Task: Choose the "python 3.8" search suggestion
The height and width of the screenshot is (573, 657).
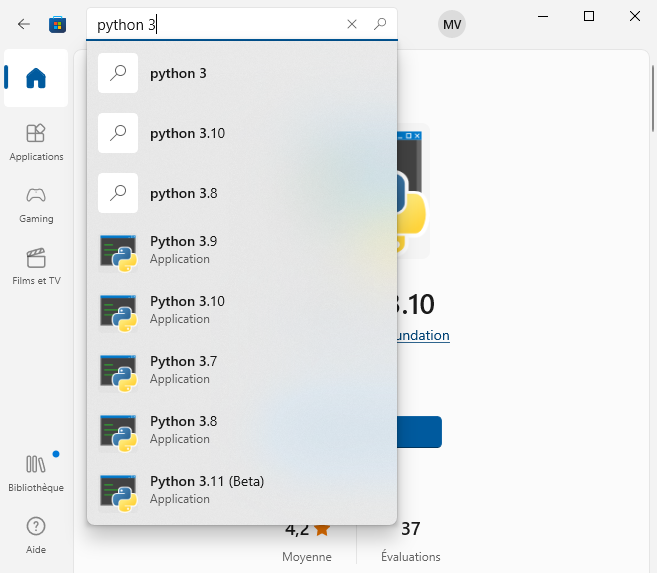Action: pyautogui.click(x=242, y=193)
